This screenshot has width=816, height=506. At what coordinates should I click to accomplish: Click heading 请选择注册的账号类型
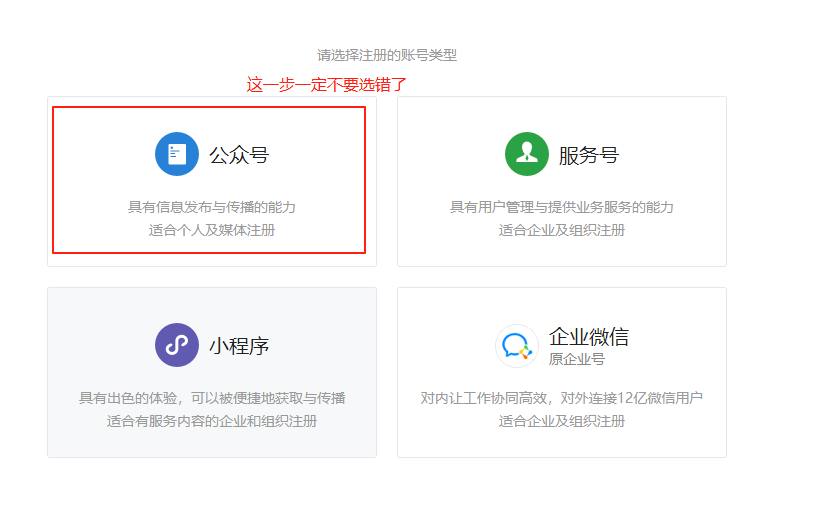click(387, 55)
